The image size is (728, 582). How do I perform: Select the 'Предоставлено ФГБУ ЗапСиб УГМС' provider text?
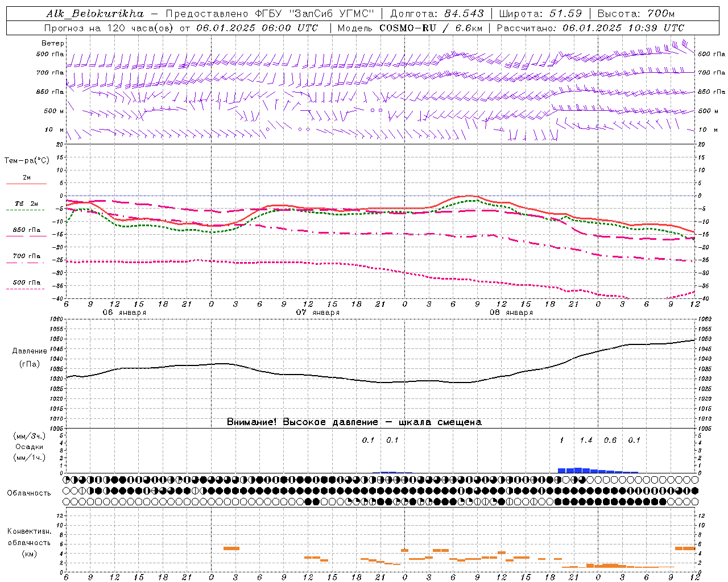click(270, 14)
